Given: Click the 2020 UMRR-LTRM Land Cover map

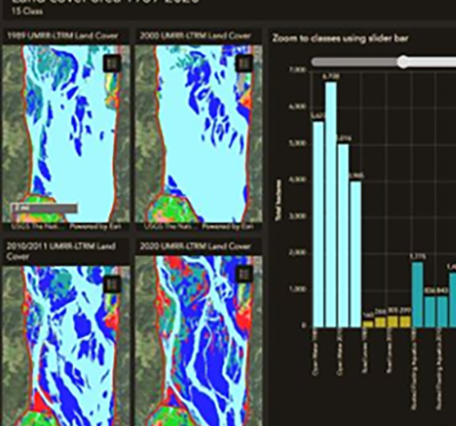Looking at the screenshot, I should (x=198, y=341).
